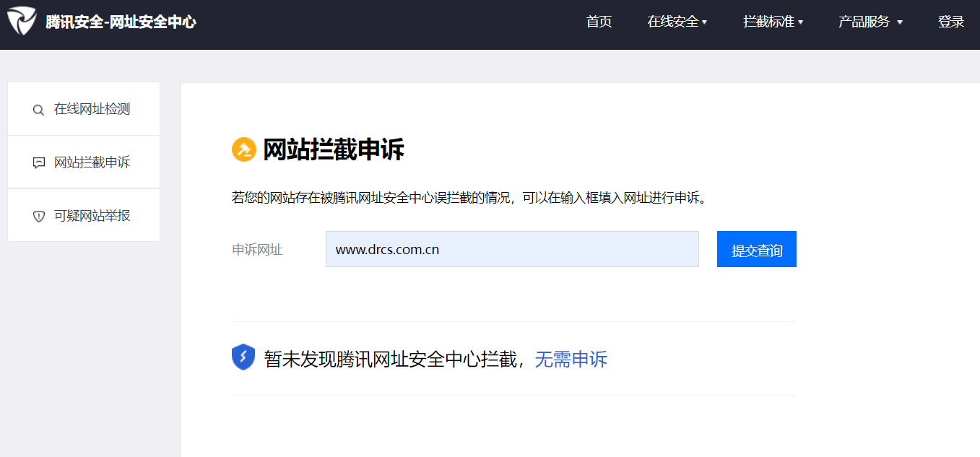Click the warning shield icon beside 可疑网站举报

click(39, 217)
